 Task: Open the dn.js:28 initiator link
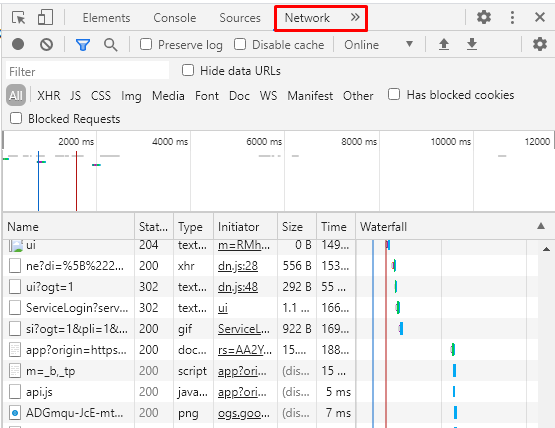click(238, 266)
